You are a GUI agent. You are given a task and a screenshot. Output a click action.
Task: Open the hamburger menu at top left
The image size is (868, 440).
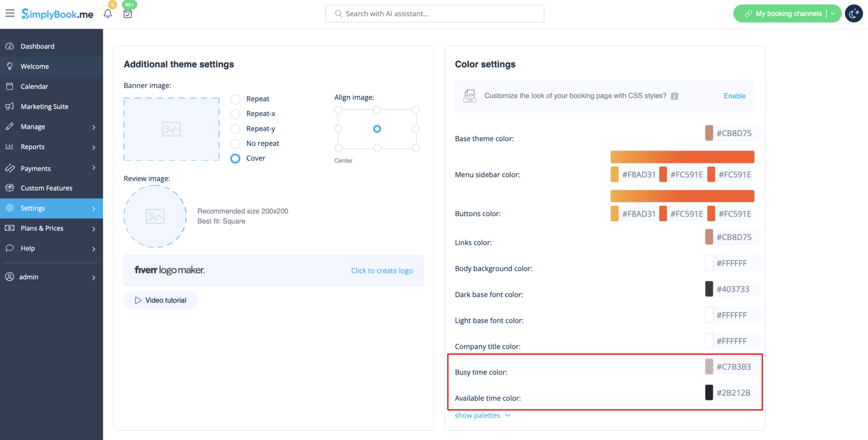(x=10, y=13)
